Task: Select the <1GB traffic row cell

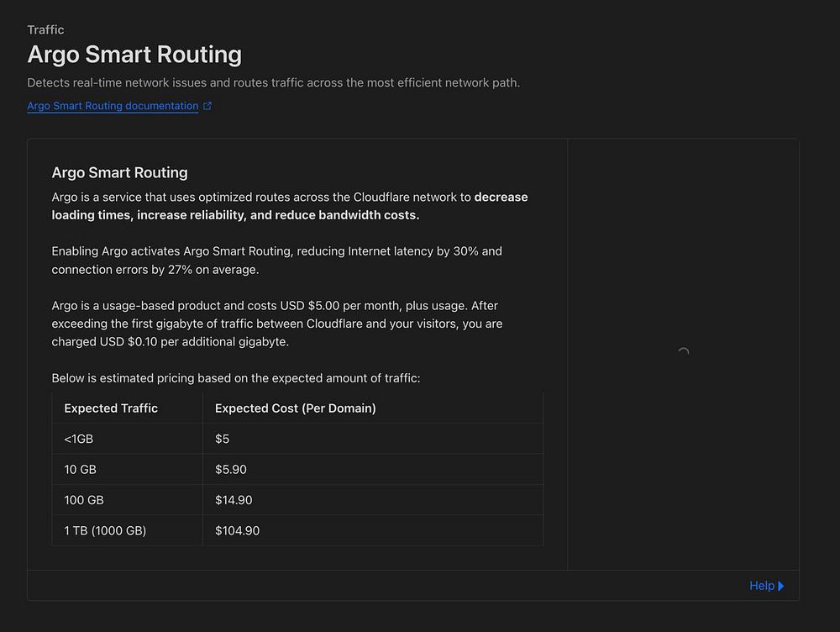Action: click(x=79, y=439)
